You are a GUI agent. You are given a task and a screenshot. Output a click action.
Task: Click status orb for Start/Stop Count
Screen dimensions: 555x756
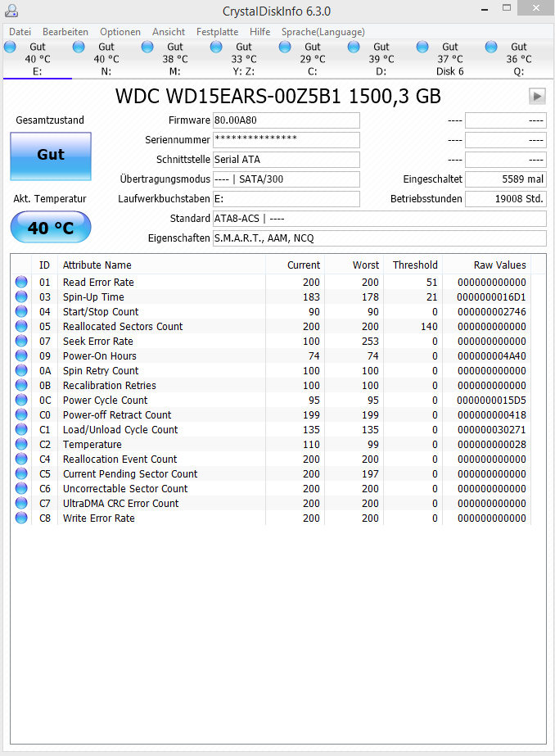coord(21,311)
